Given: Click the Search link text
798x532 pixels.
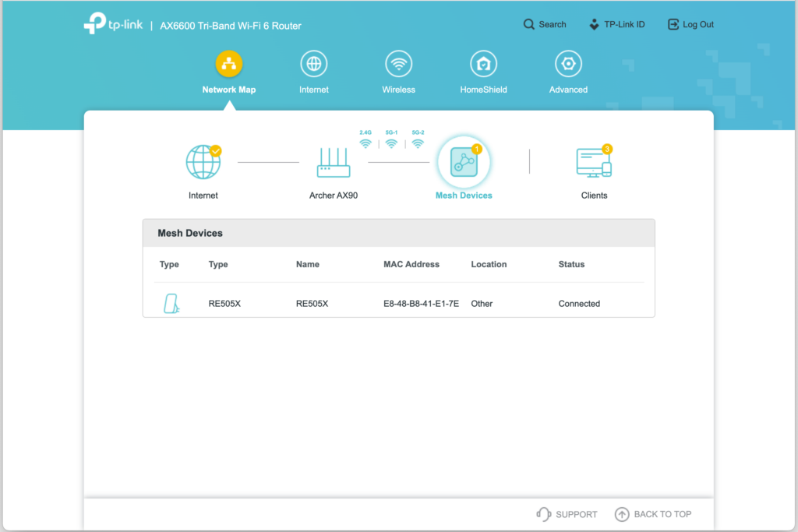Looking at the screenshot, I should pos(553,24).
